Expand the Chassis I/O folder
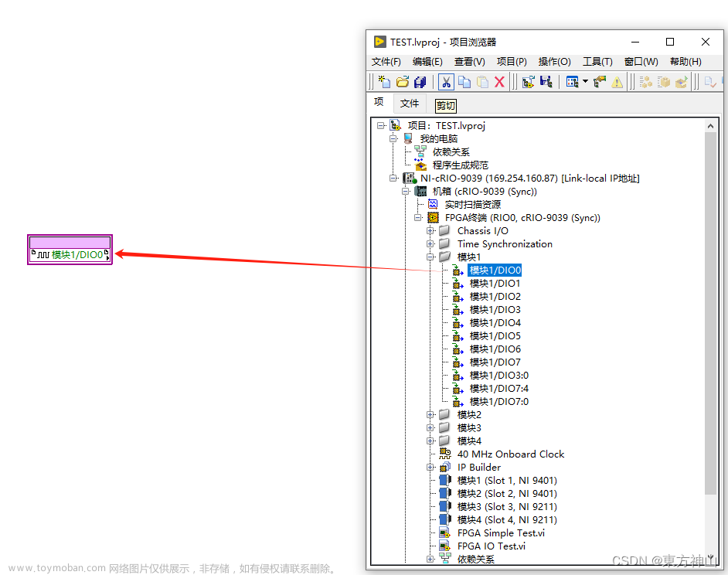 pyautogui.click(x=430, y=230)
